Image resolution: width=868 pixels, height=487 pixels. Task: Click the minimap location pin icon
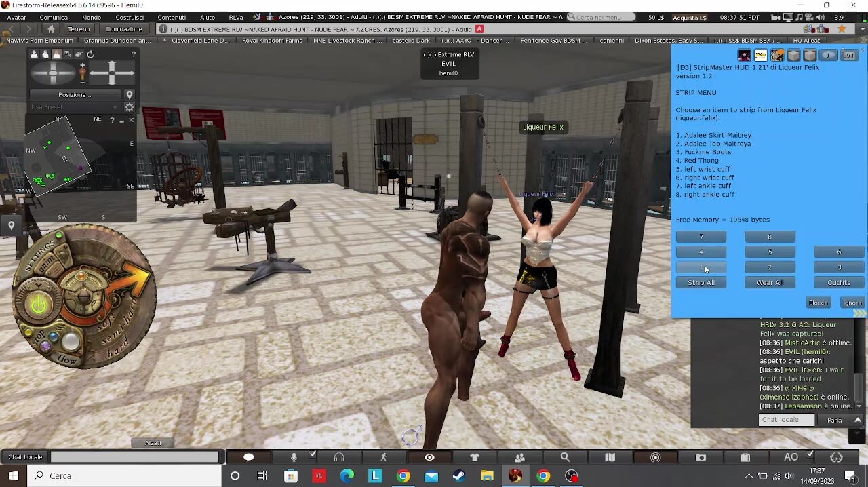pos(11,226)
